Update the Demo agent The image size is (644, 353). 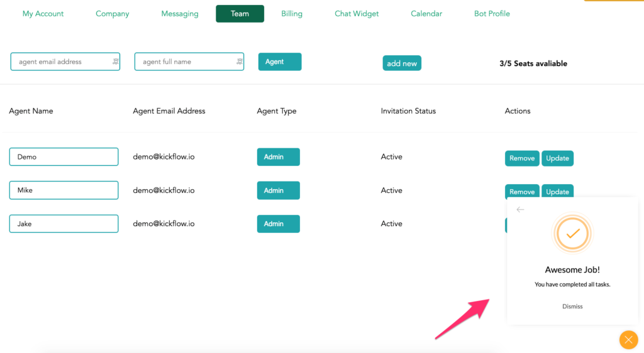pyautogui.click(x=557, y=158)
